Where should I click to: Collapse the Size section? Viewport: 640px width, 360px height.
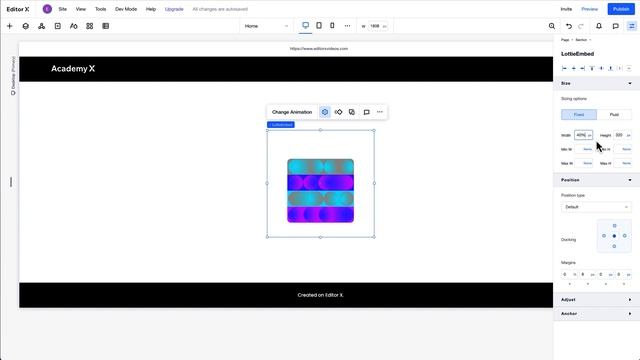pyautogui.click(x=630, y=83)
